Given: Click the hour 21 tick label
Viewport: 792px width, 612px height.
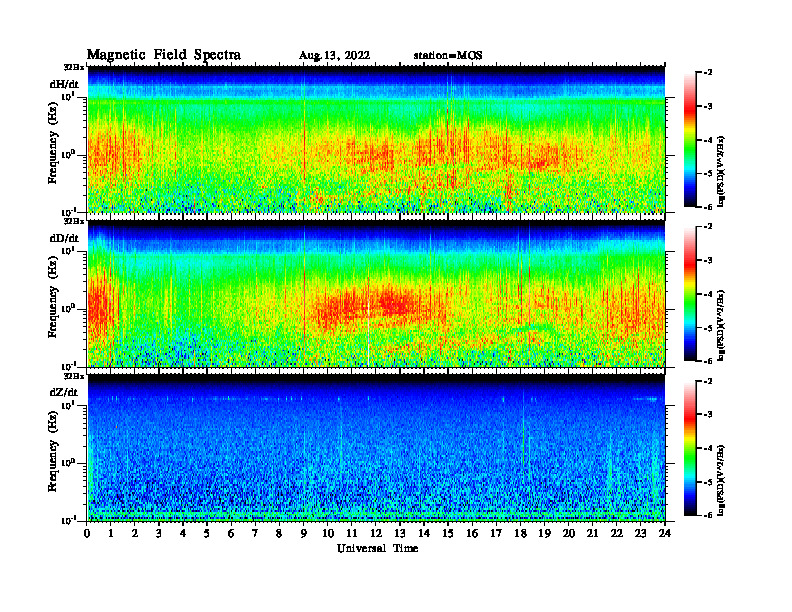Looking at the screenshot, I should 592,534.
